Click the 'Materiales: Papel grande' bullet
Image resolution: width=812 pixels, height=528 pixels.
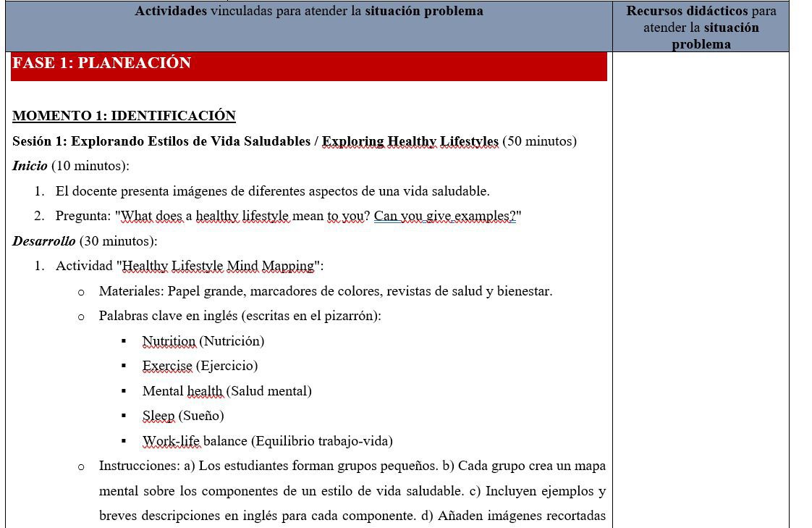coord(325,291)
